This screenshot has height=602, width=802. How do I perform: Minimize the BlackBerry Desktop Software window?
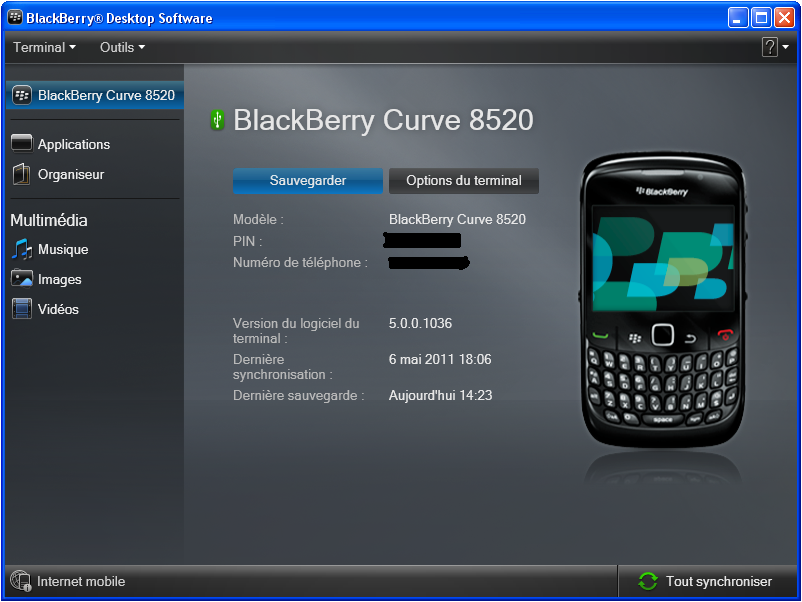pyautogui.click(x=738, y=18)
